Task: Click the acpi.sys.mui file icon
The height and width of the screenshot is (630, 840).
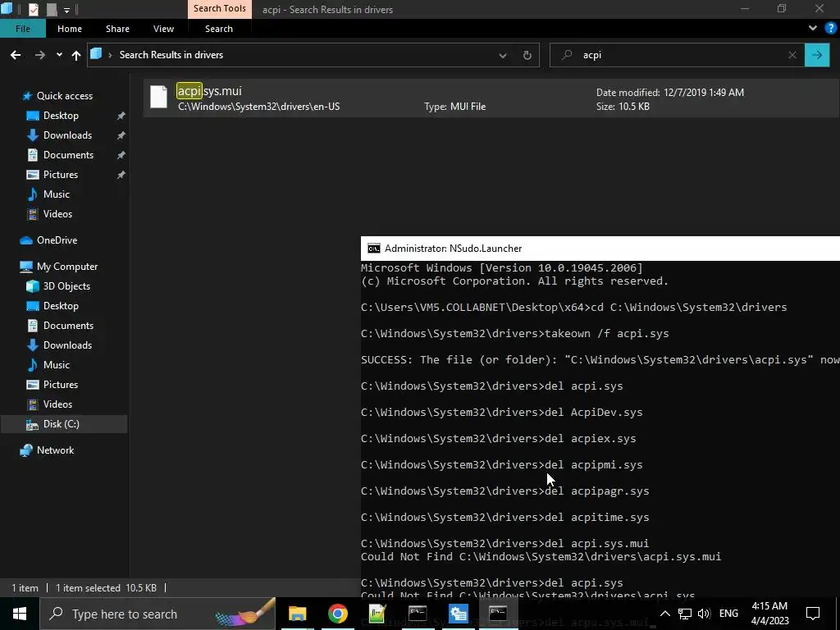Action: click(x=158, y=97)
